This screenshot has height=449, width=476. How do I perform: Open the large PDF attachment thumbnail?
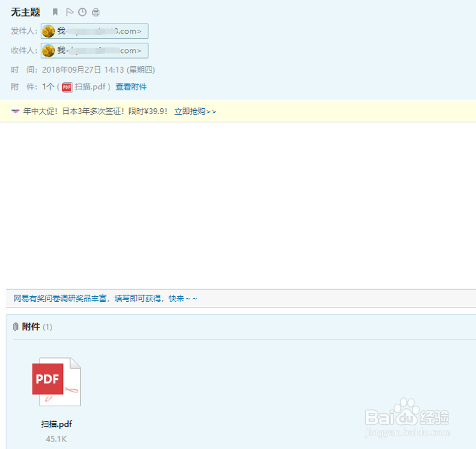coord(57,381)
